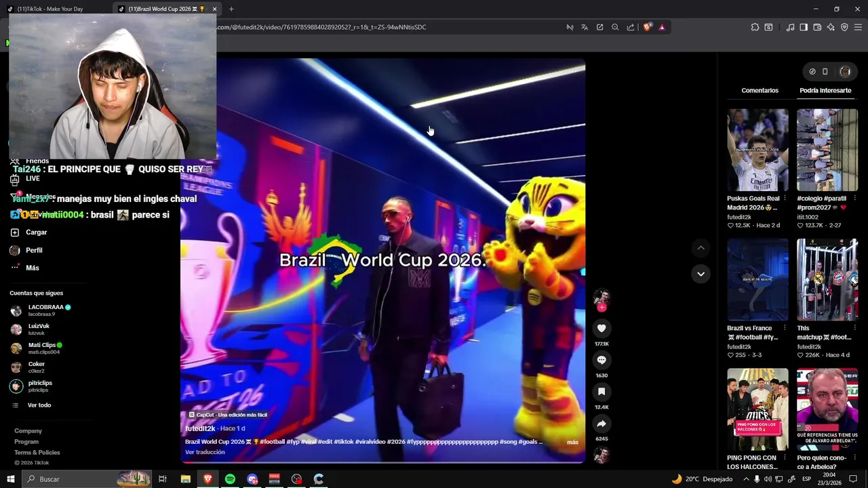Open 'Brazil vs France' video thumbnail
The width and height of the screenshot is (868, 488).
(x=757, y=279)
